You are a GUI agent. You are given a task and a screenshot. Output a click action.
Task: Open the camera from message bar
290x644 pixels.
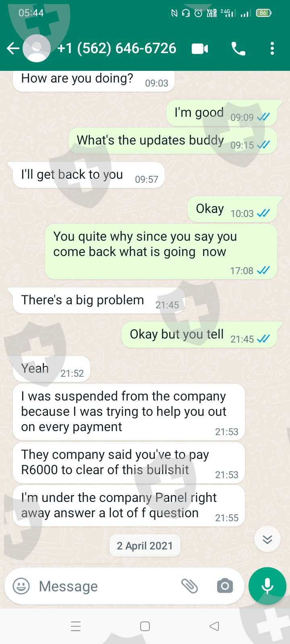coord(225,586)
